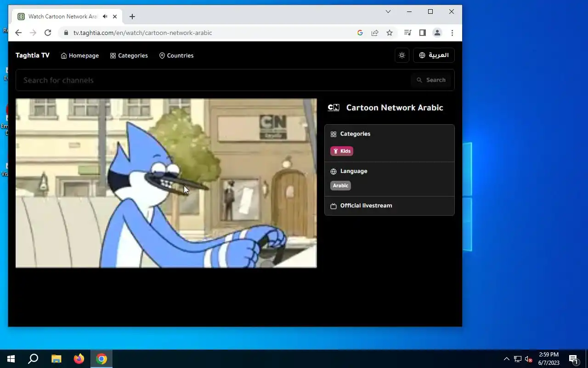588x368 pixels.
Task: Toggle light/dark theme with sun icon
Action: click(402, 55)
